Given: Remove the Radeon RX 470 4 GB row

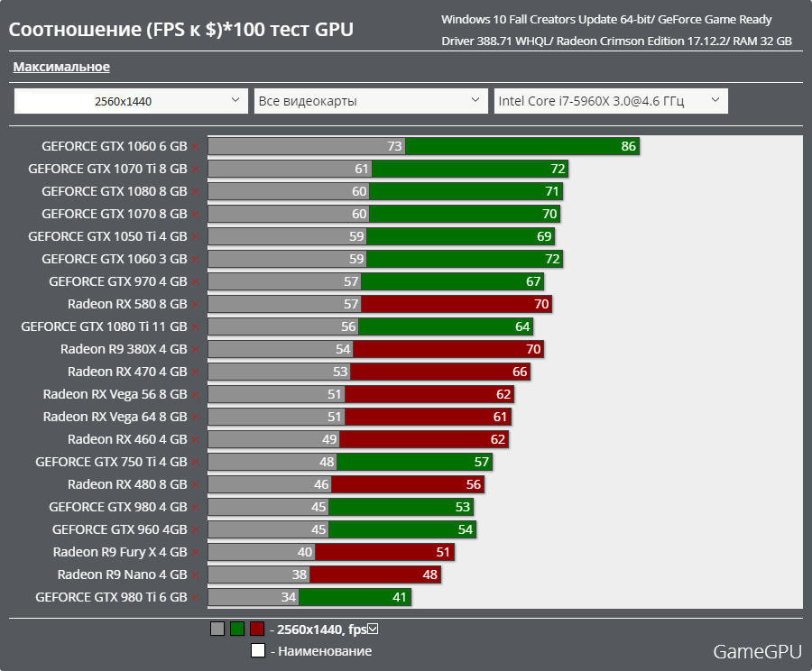Looking at the screenshot, I should 195,372.
